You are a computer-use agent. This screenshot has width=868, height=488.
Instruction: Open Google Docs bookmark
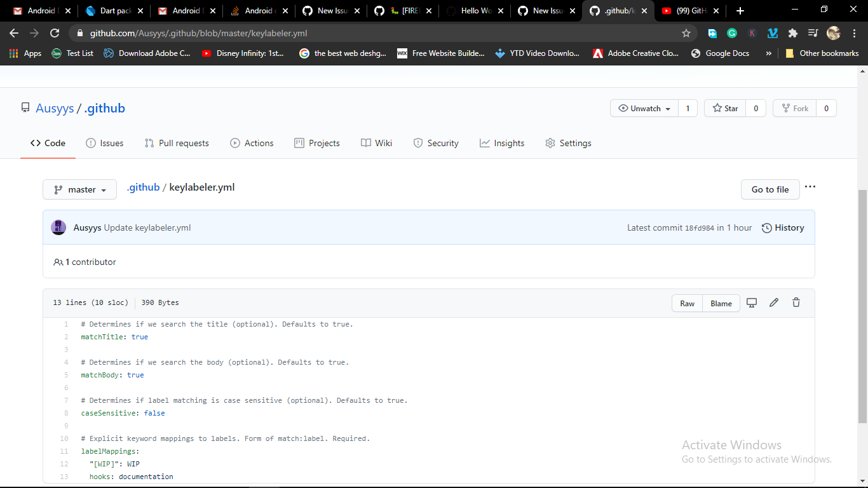click(x=720, y=53)
